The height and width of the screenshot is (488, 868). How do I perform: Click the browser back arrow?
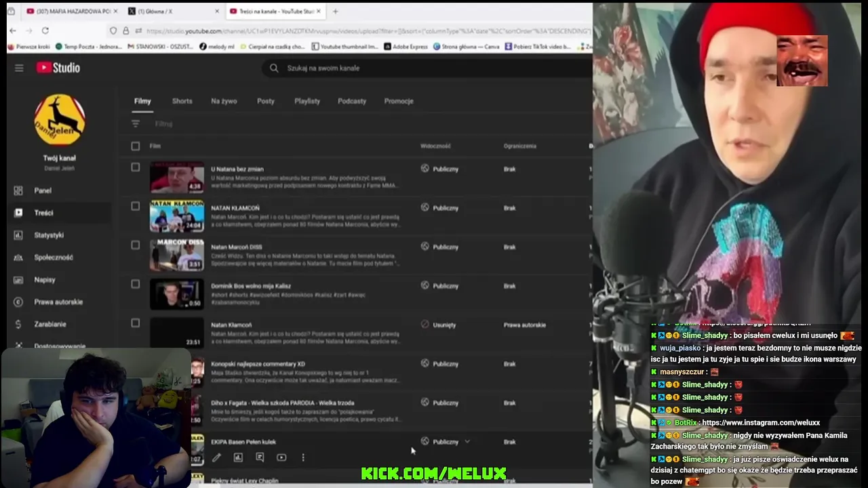12,30
